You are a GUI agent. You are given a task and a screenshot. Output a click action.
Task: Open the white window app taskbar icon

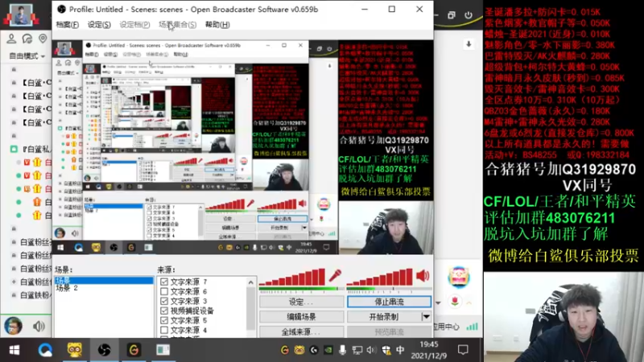163,350
